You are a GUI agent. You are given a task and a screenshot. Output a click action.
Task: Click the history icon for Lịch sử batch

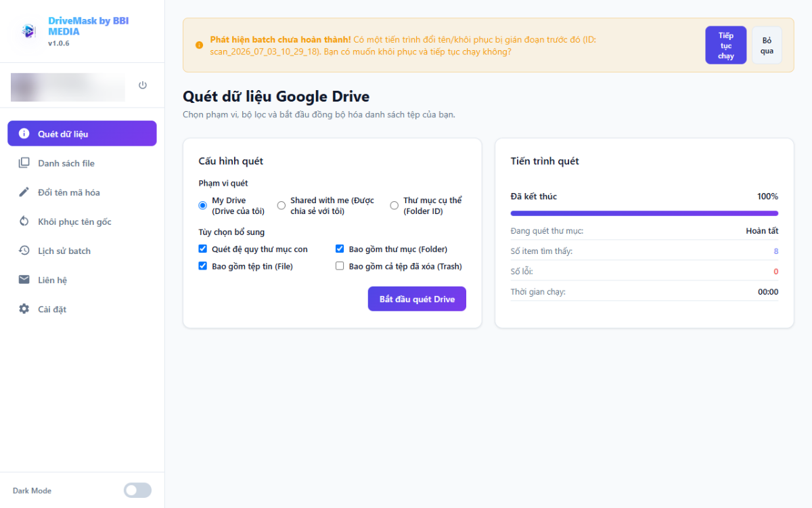coord(24,251)
